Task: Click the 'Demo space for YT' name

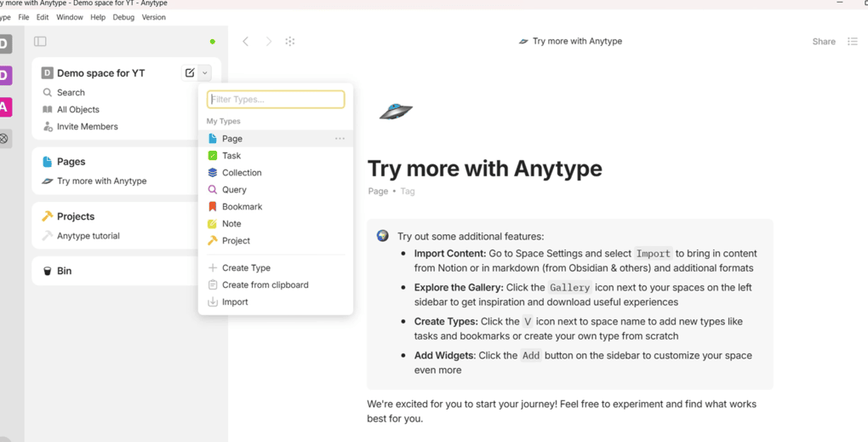Action: [100, 73]
